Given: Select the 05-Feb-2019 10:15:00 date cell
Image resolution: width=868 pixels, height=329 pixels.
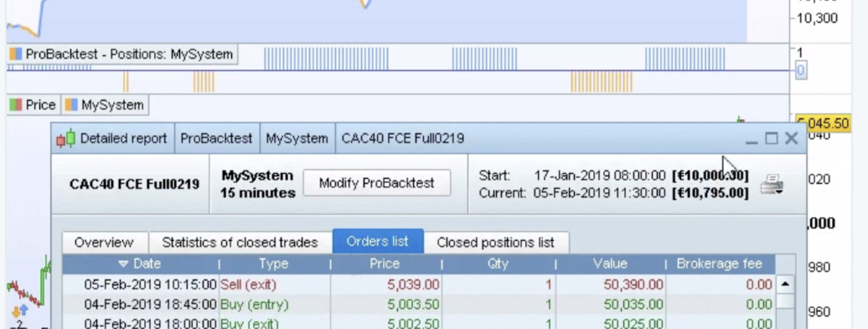Looking at the screenshot, I should 150,285.
